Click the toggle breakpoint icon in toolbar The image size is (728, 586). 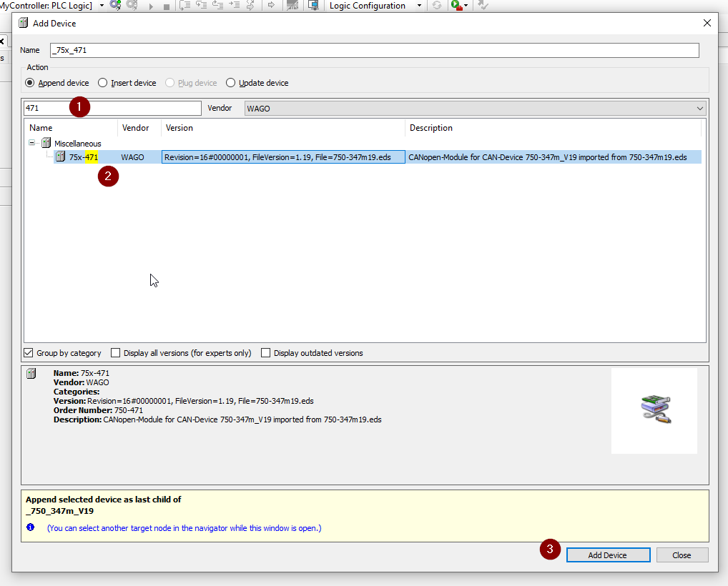coord(292,5)
